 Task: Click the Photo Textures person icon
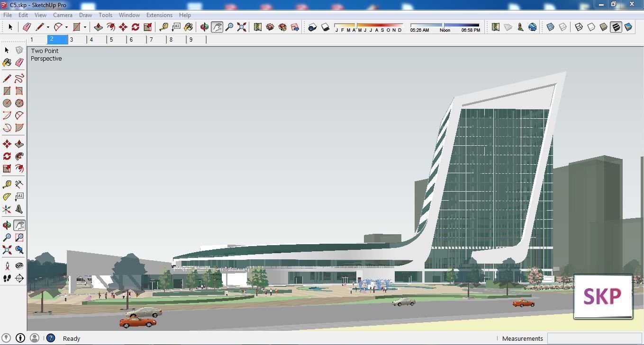point(520,27)
